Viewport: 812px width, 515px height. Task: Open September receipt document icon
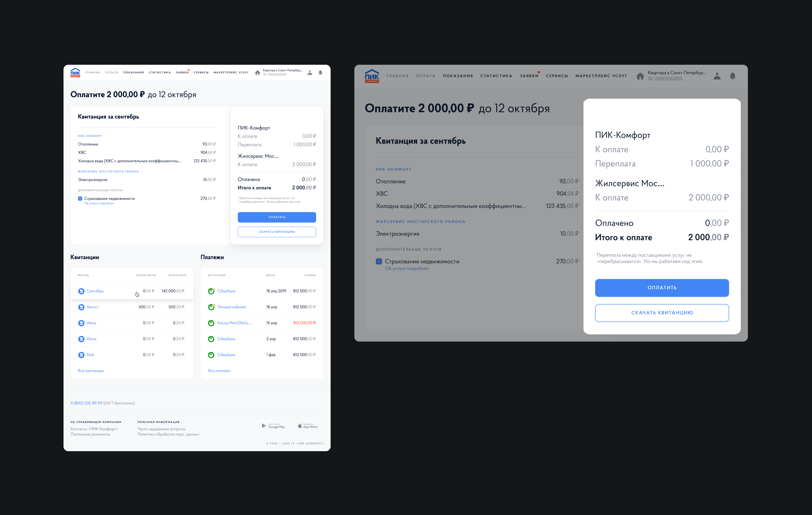(81, 291)
